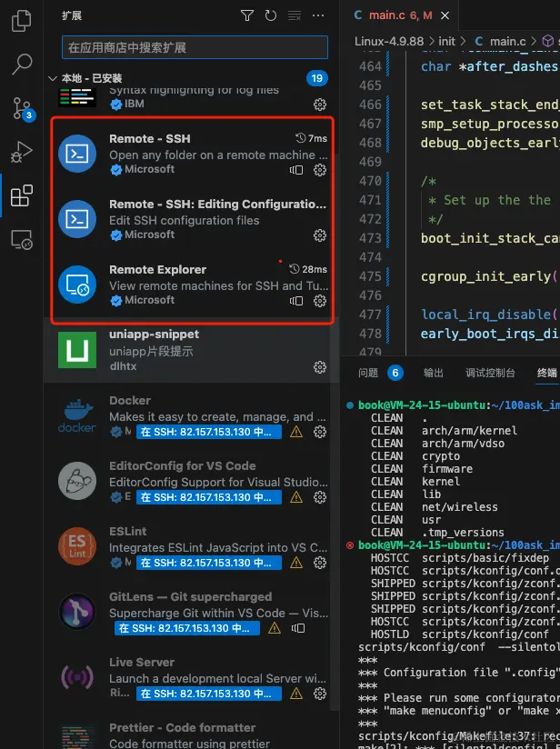The image size is (560, 749).
Task: Open Remote Explorer in the activity bar
Action: coord(22,239)
